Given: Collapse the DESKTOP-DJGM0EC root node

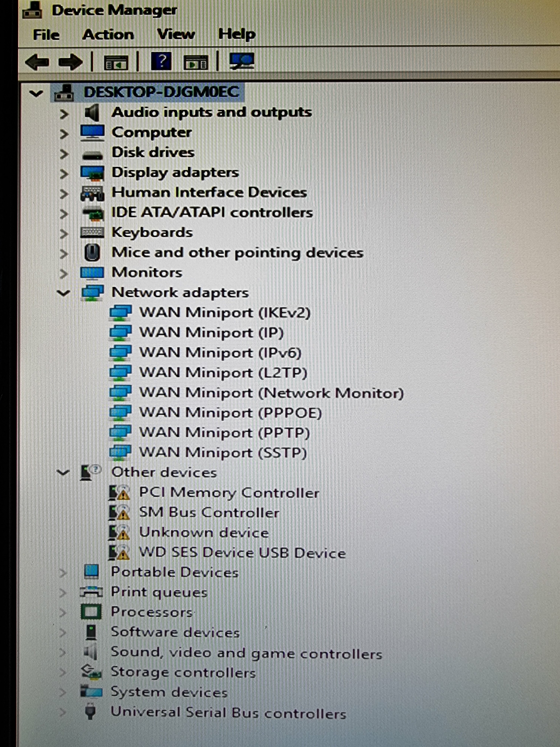Looking at the screenshot, I should tap(36, 93).
